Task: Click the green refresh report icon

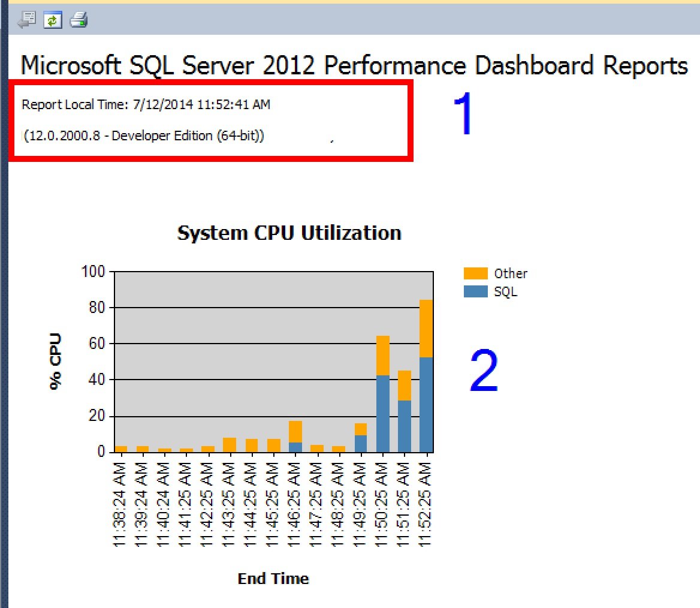Action: (x=53, y=20)
